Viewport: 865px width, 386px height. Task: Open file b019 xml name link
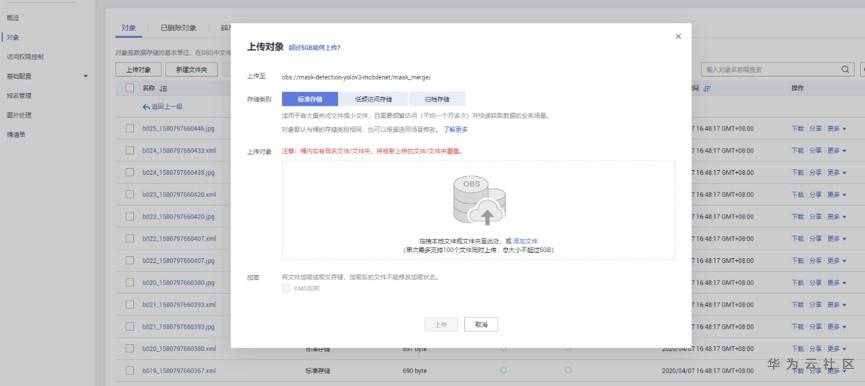coord(179,371)
